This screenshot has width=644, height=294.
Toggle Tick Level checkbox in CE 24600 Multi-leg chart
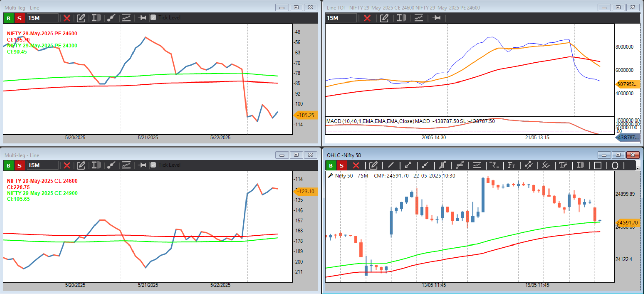pyautogui.click(x=153, y=165)
